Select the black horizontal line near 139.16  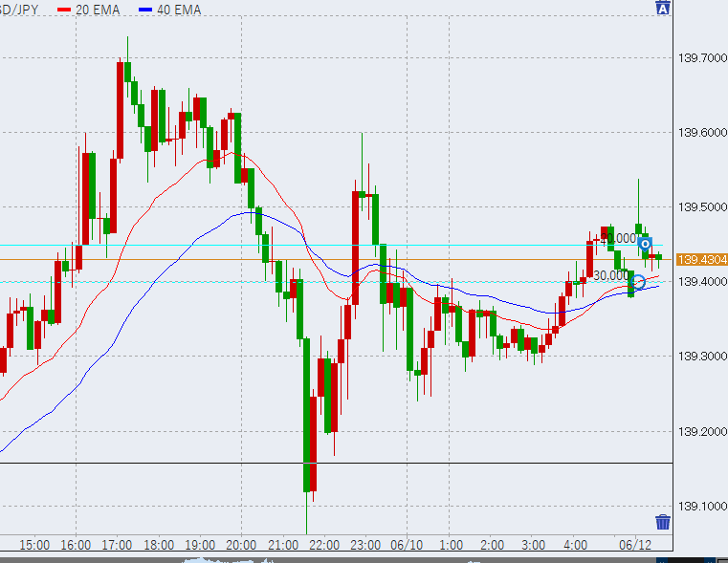(287, 464)
